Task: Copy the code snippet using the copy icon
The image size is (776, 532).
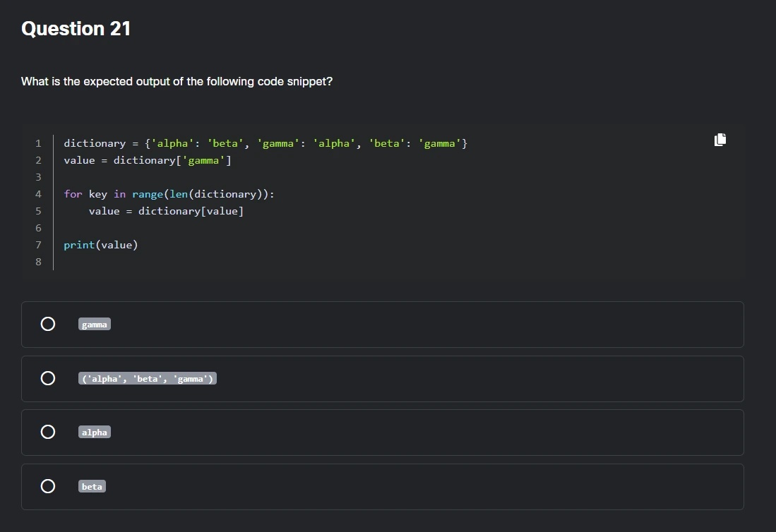Action: click(x=720, y=140)
